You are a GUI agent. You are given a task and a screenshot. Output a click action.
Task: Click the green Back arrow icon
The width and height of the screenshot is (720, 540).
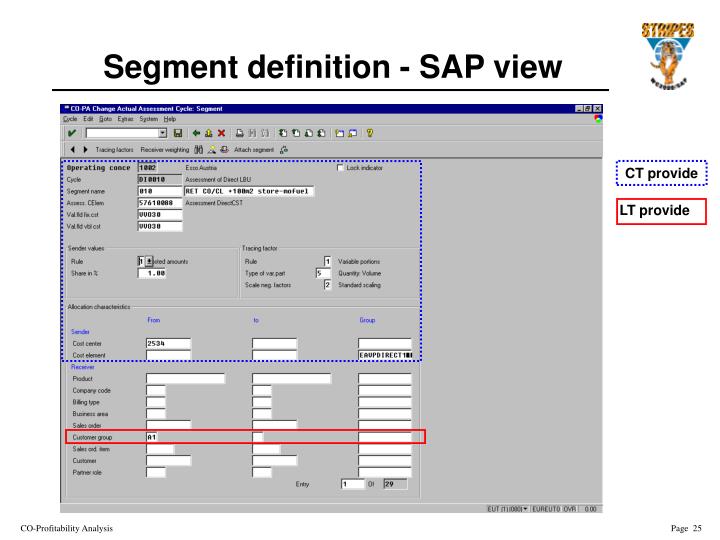point(196,133)
